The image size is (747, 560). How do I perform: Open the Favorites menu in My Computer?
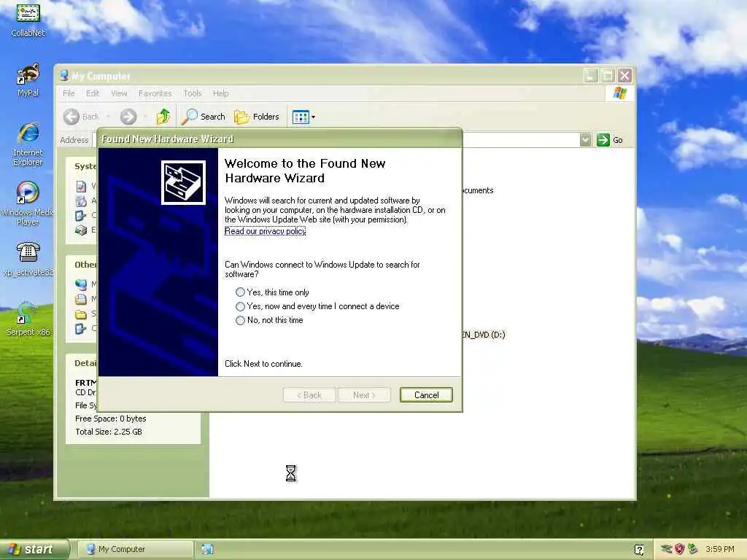click(x=155, y=93)
